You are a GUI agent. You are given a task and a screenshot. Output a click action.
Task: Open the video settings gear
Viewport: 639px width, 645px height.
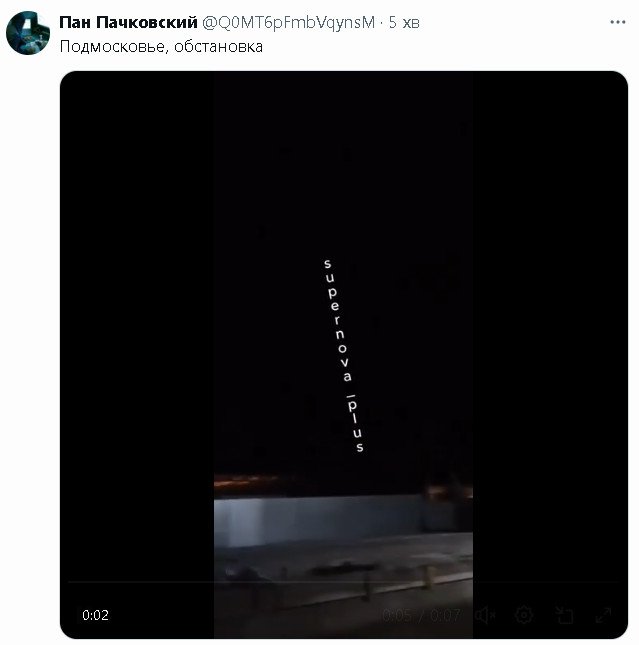pyautogui.click(x=524, y=615)
